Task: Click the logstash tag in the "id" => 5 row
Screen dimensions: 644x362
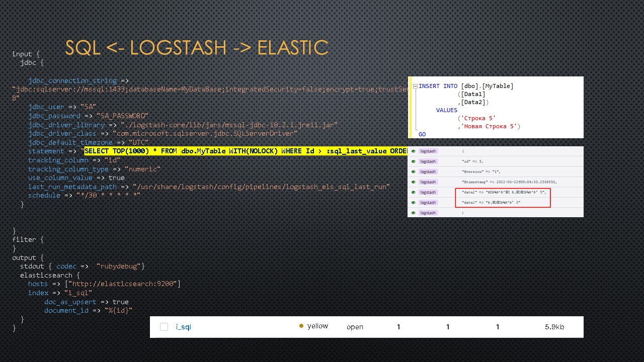Action: pos(428,161)
